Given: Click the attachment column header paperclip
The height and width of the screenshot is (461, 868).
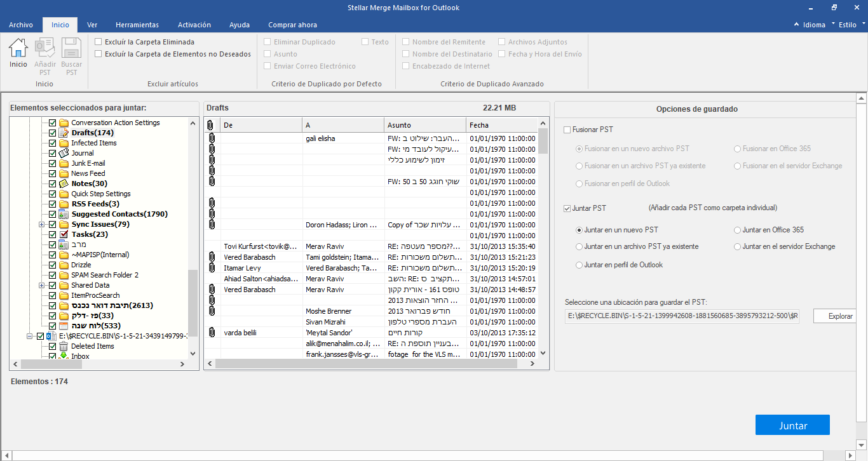Looking at the screenshot, I should tap(212, 125).
